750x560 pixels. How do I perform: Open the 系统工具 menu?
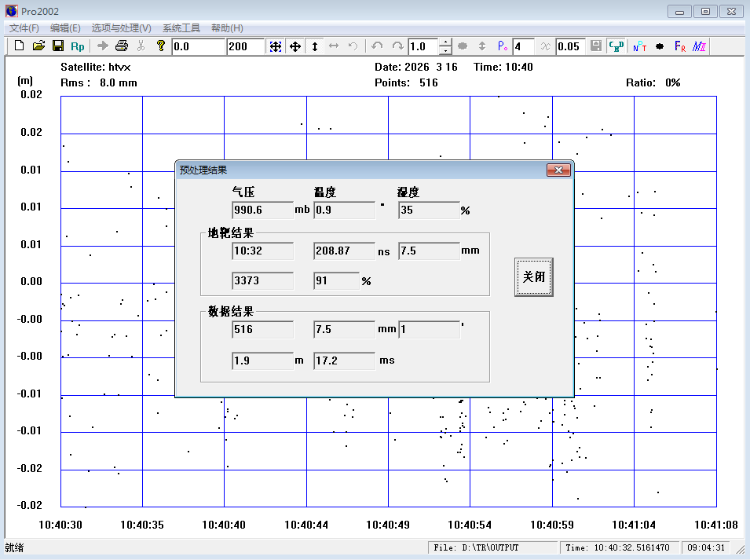pyautogui.click(x=181, y=28)
